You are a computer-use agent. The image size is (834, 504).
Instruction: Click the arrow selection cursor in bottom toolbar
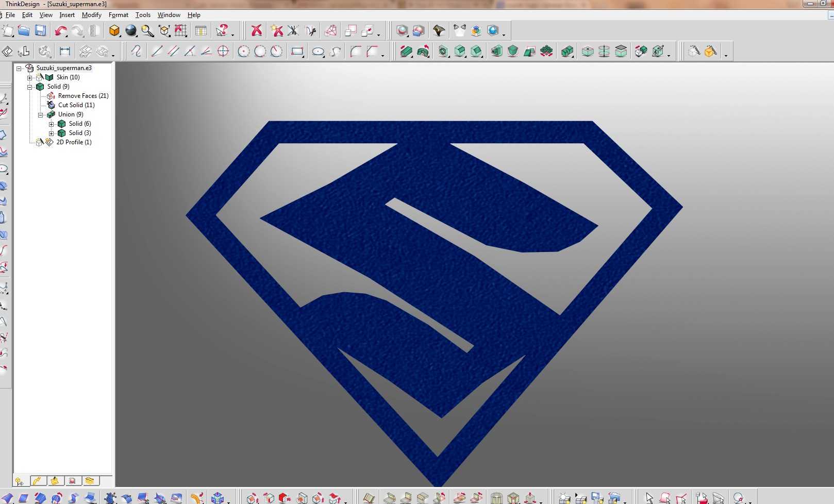(649, 498)
